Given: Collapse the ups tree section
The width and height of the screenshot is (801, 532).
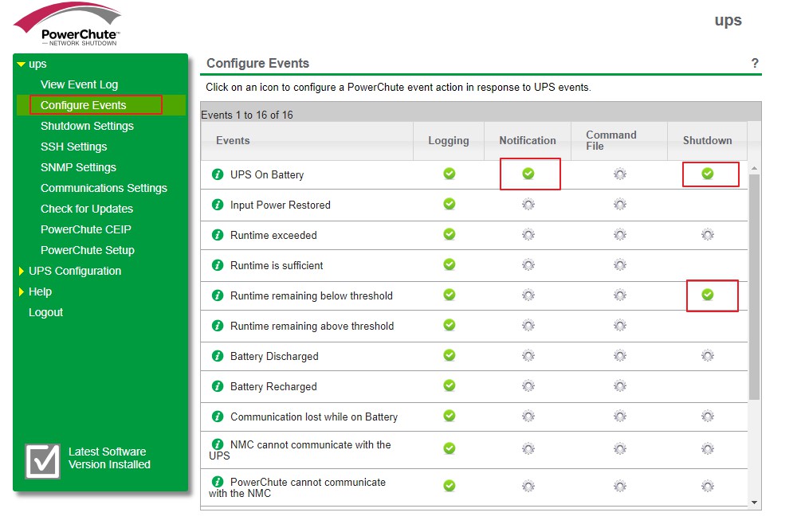Looking at the screenshot, I should [22, 65].
